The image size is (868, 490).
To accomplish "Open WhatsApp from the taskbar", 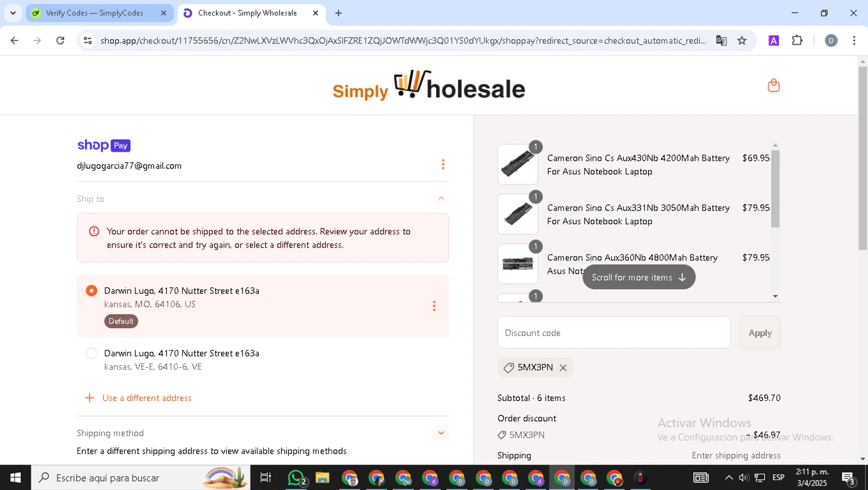I will coord(297,478).
